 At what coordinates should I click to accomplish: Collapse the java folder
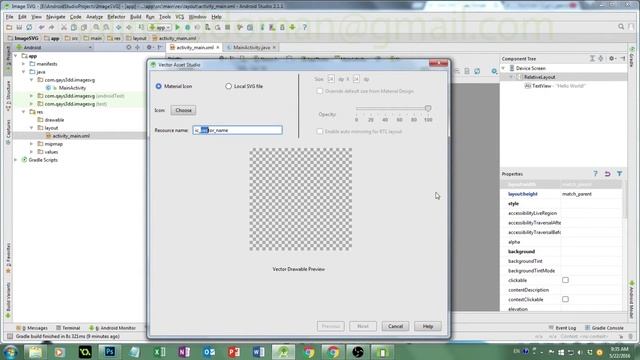pos(24,72)
